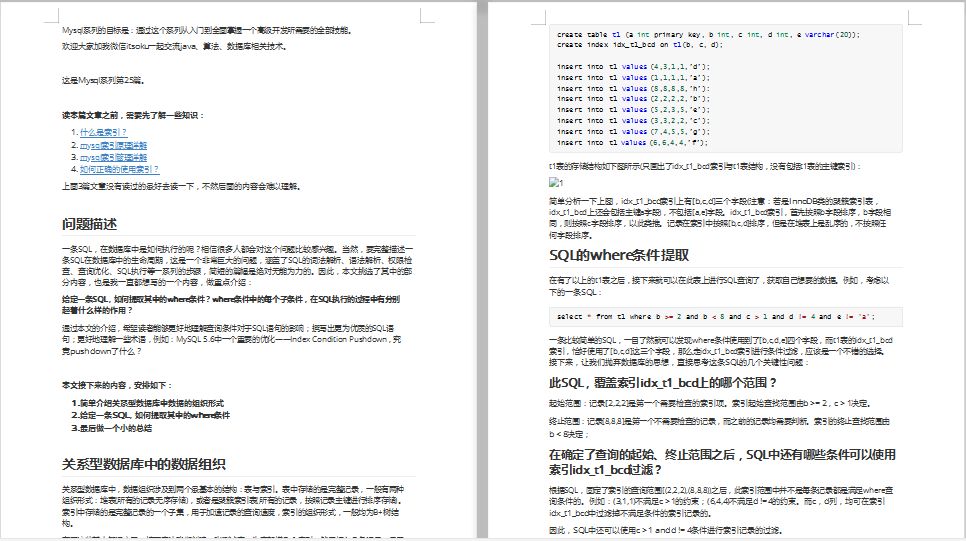Image resolution: width=966 pixels, height=541 pixels.
Task: Click the insert line with values (2,2,2,2,'b')
Action: tap(633, 99)
